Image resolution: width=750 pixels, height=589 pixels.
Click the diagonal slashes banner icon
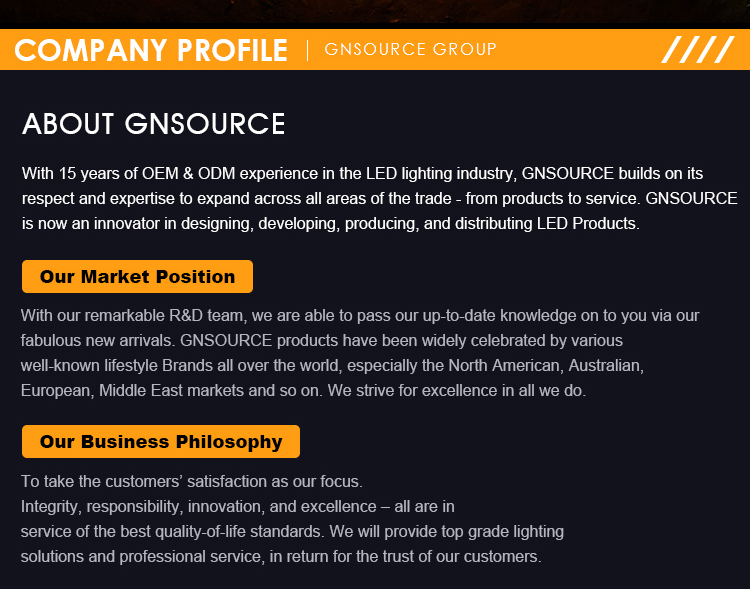pyautogui.click(x=697, y=49)
